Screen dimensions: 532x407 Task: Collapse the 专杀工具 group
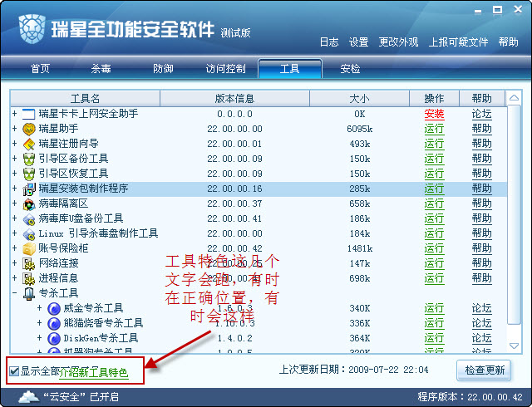(x=15, y=292)
